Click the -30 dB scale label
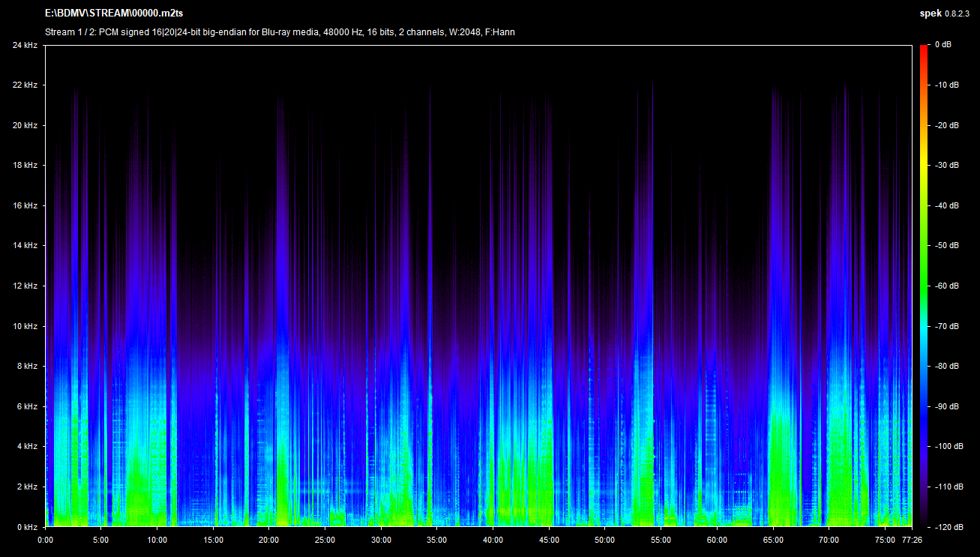 946,165
